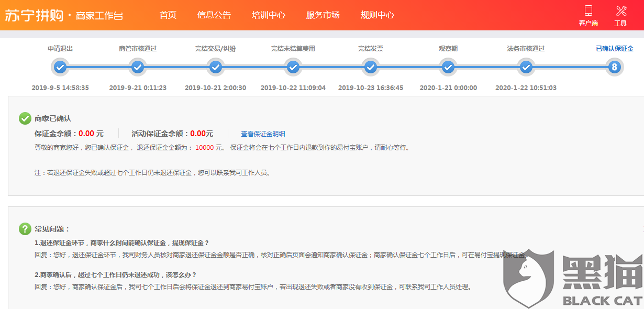Open the 工具 wrench icon
Image resolution: width=644 pixels, height=309 pixels.
click(x=621, y=10)
